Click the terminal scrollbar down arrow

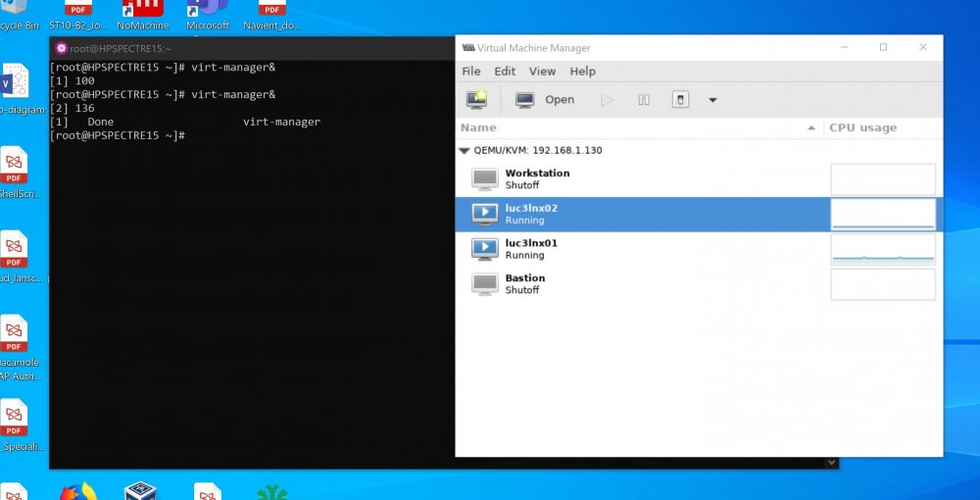point(831,463)
